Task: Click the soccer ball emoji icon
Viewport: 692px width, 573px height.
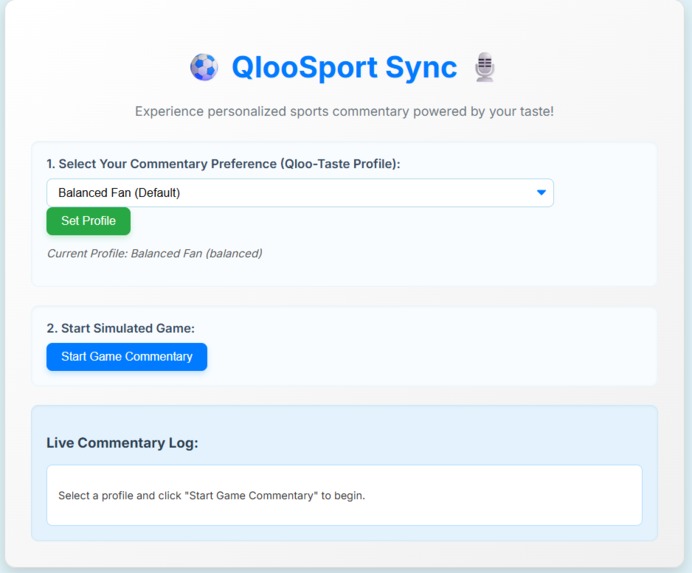Action: pos(204,67)
